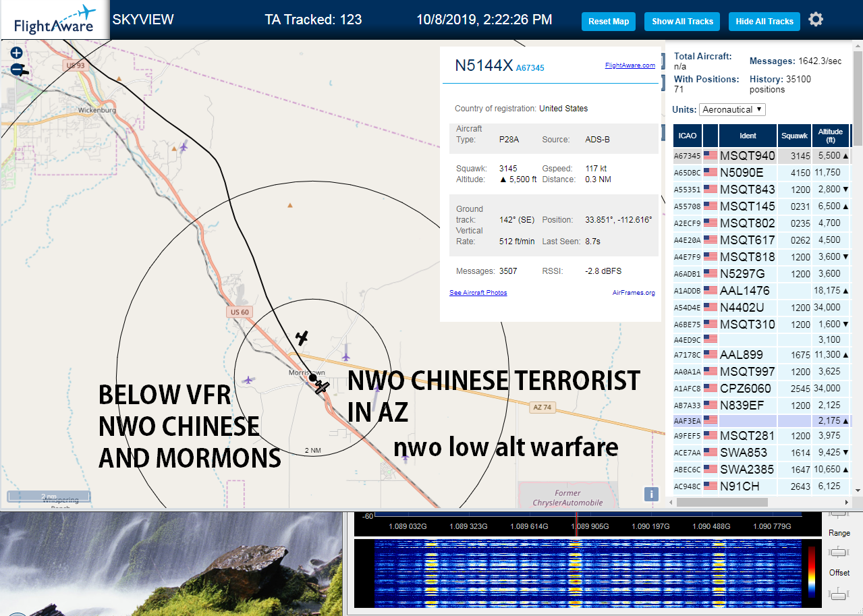Click the table horizontal scrollbar right arrow
The width and height of the screenshot is (863, 616).
(x=847, y=502)
